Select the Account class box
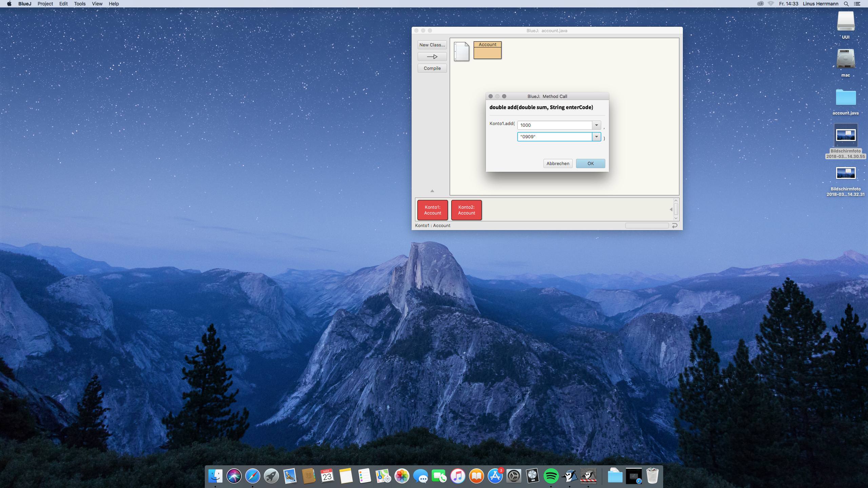The height and width of the screenshot is (488, 868). (x=487, y=50)
